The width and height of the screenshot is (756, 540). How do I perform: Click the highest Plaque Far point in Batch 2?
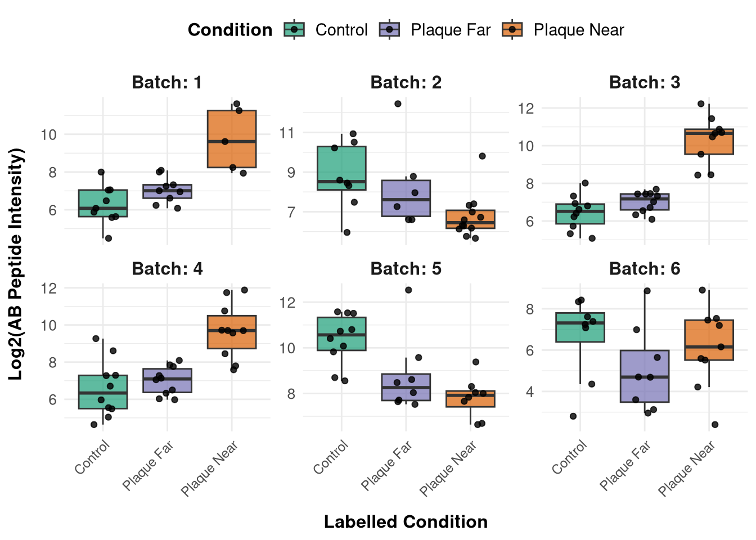(x=398, y=103)
